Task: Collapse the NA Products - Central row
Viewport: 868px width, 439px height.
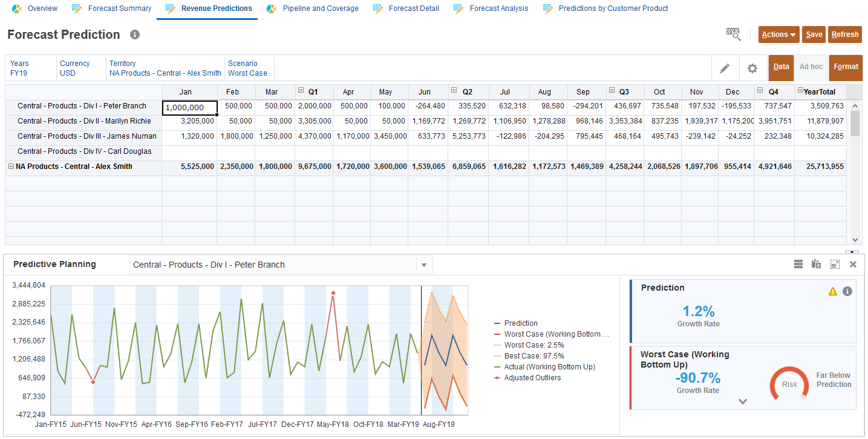Action: click(x=11, y=167)
